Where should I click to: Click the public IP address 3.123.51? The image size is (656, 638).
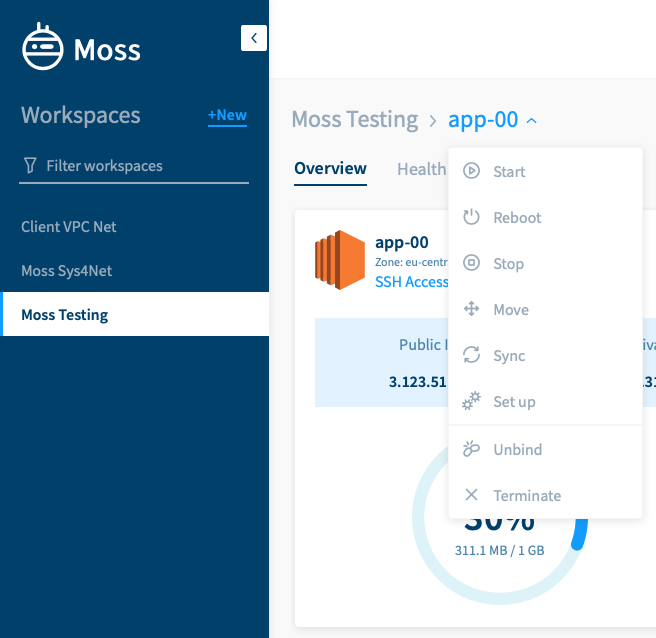click(x=418, y=382)
